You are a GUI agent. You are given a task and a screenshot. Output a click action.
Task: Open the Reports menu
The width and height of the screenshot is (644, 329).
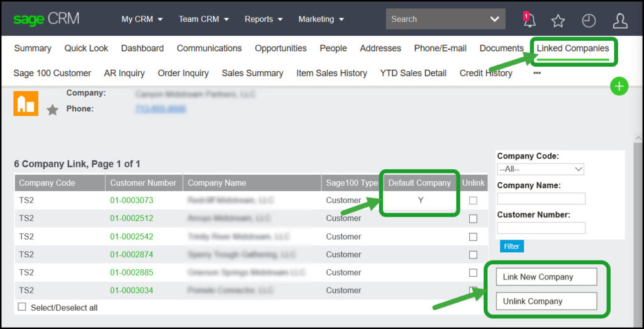[x=264, y=20]
